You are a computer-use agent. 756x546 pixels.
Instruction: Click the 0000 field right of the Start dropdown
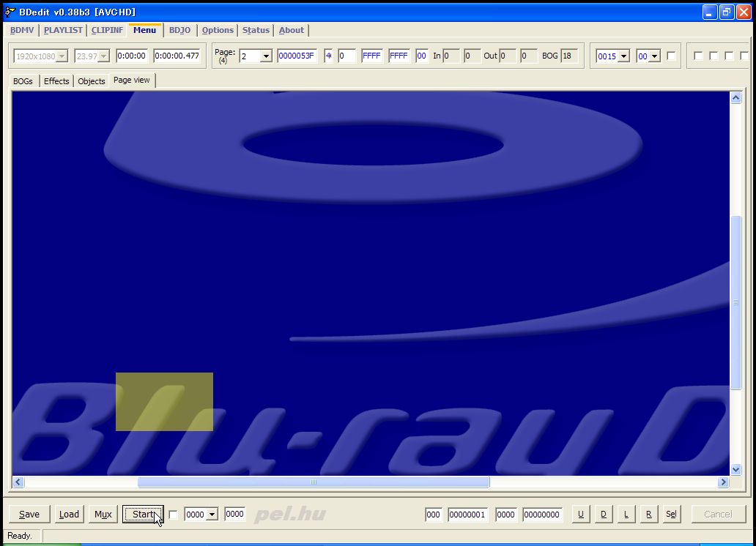click(235, 514)
